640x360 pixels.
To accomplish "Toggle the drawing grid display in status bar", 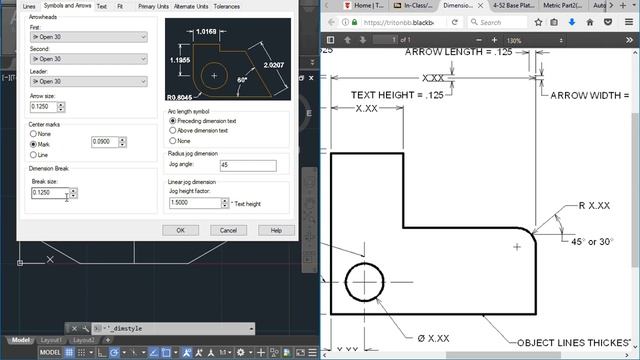I will click(69, 352).
